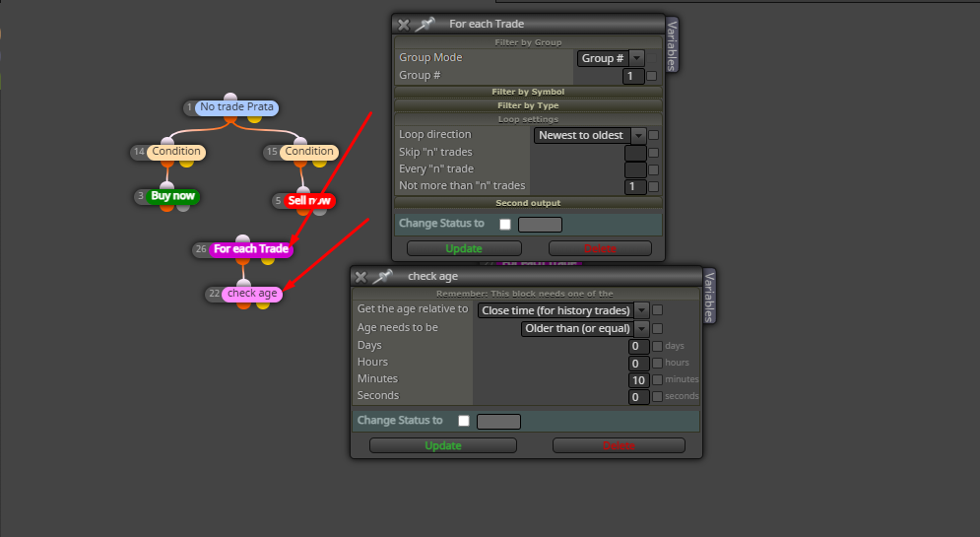Edit Not more than "n" trades field

point(635,186)
